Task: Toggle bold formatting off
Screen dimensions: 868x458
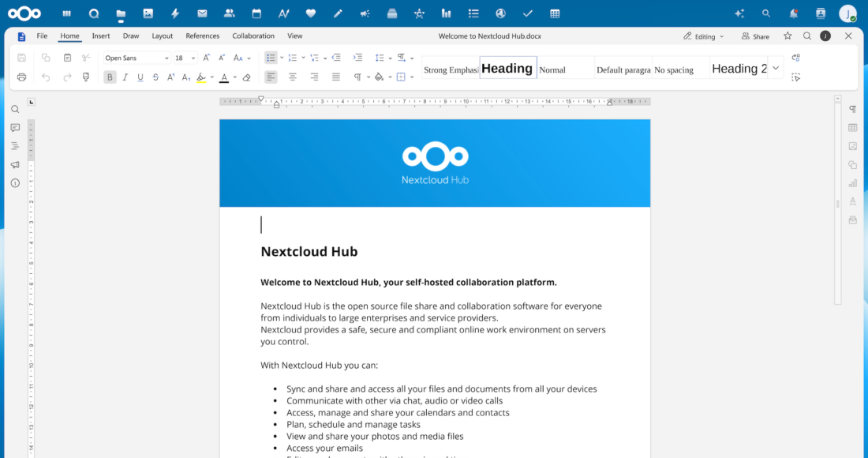Action: (x=110, y=77)
